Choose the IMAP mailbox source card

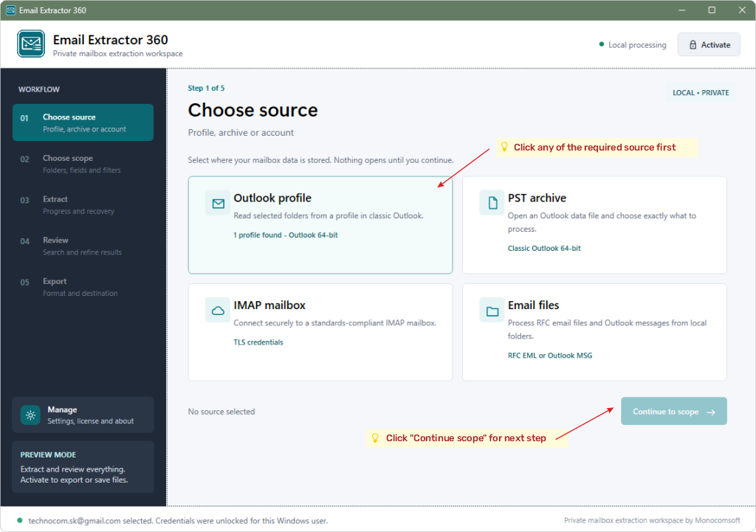click(320, 333)
